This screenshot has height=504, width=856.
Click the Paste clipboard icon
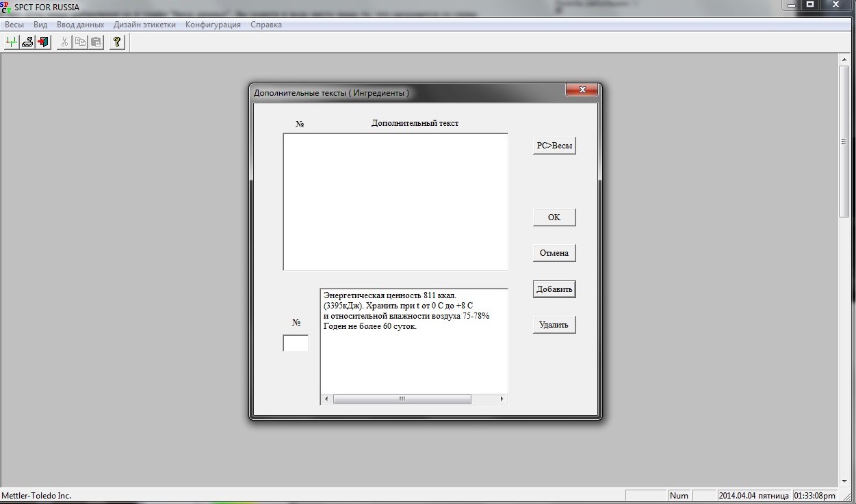click(x=96, y=42)
